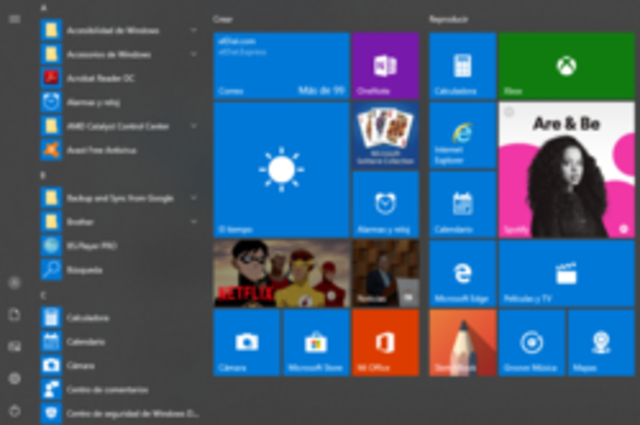Open Calendario in the app list
Viewport: 640px width, 425px height.
[118, 342]
